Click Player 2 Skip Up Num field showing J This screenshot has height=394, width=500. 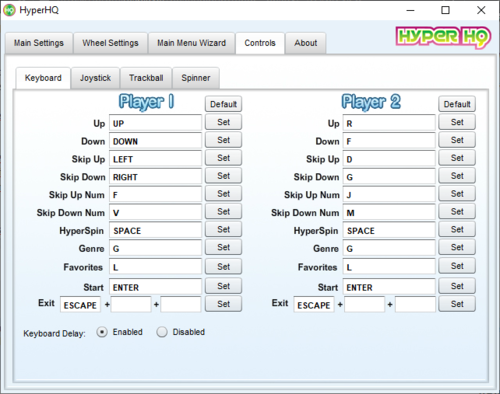389,194
